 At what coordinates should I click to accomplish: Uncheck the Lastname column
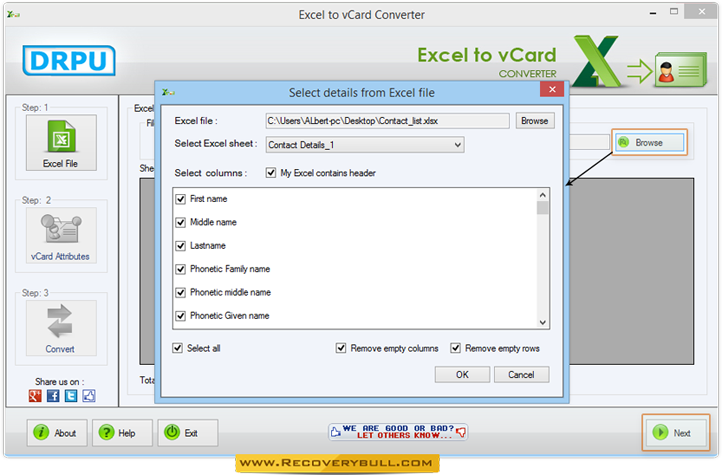click(180, 246)
